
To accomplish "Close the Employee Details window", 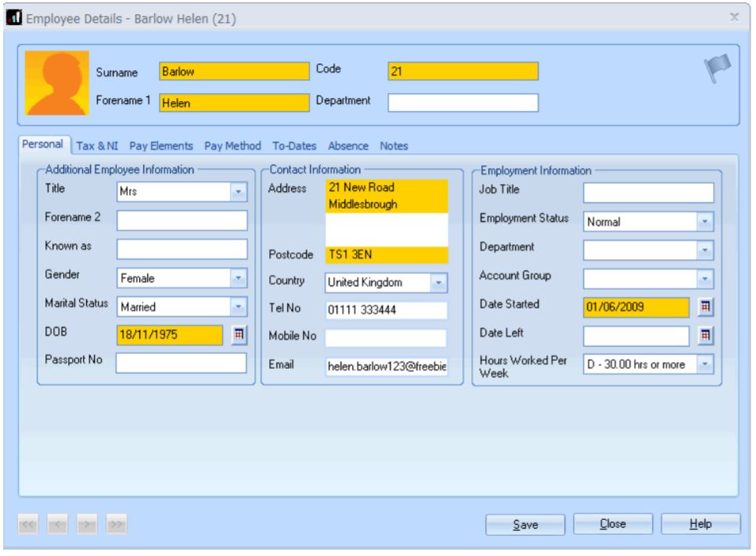I will 734,17.
